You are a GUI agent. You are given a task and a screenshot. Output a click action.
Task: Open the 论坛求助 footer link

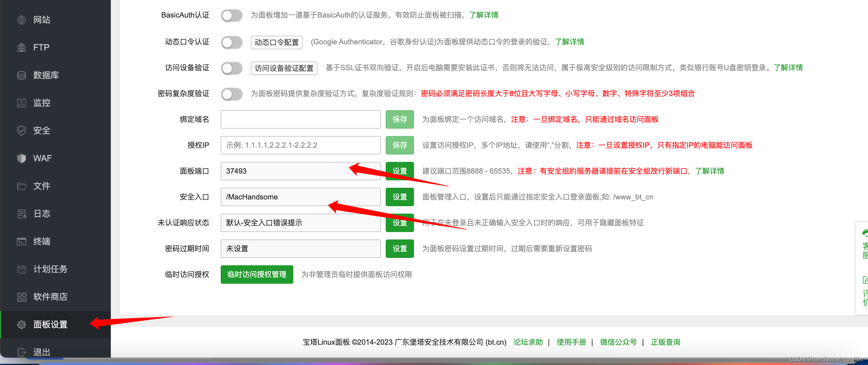pyautogui.click(x=528, y=342)
